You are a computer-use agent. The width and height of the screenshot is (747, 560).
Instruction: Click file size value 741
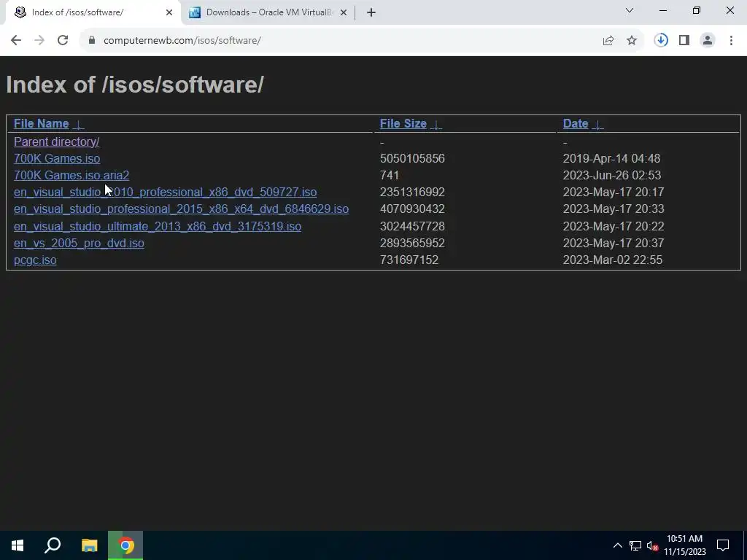click(x=390, y=175)
